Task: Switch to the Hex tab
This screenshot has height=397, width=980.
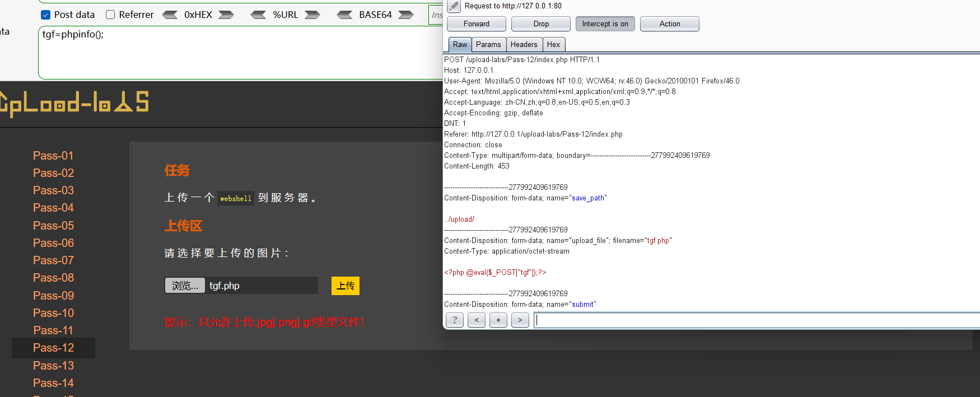Action: coord(554,44)
